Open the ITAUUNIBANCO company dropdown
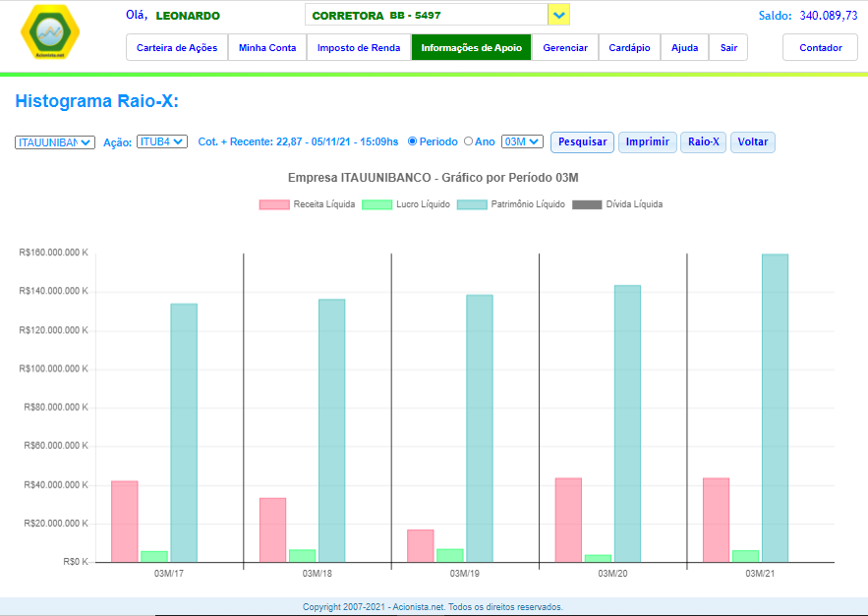The height and width of the screenshot is (616, 868). (x=55, y=142)
